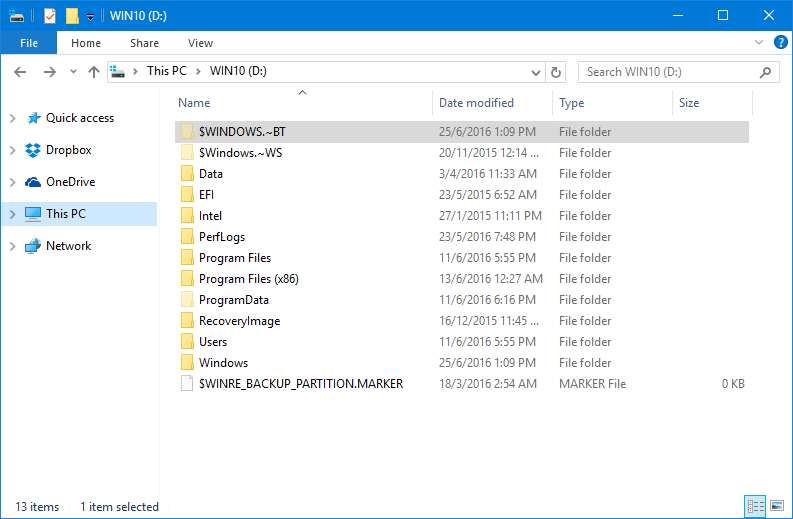The image size is (793, 519).
Task: Switch to the Share ribbon tab
Action: pyautogui.click(x=144, y=43)
